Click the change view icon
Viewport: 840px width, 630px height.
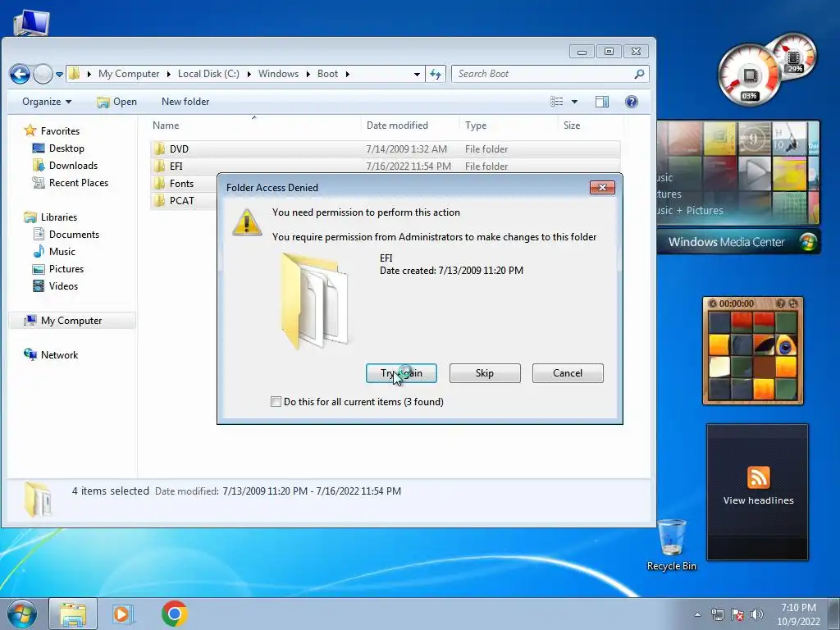[557, 101]
